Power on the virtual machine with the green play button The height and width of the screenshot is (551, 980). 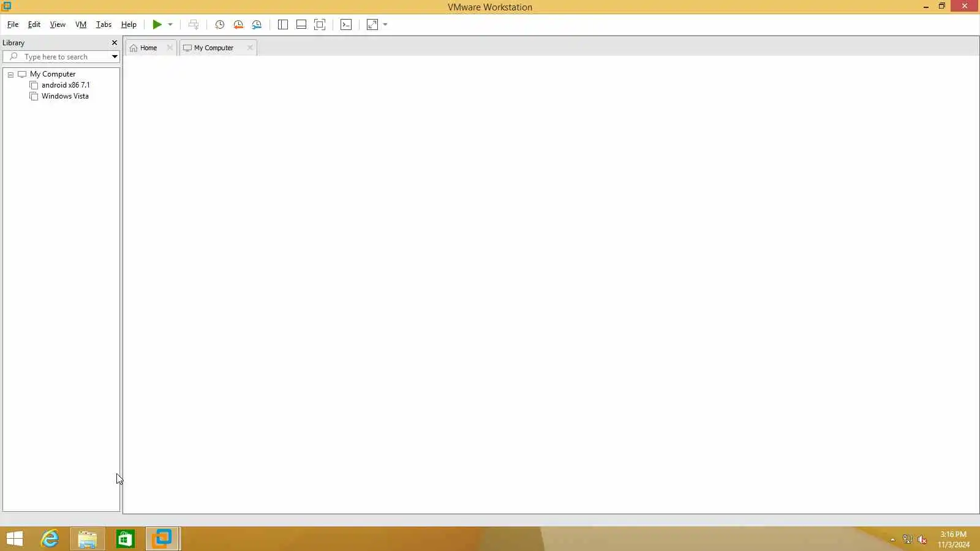[157, 24]
